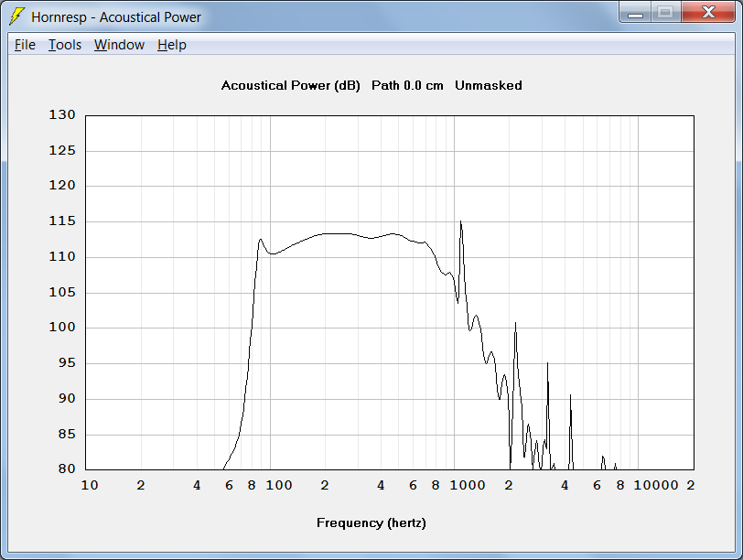The width and height of the screenshot is (743, 560).
Task: Click the 105 y-axis value
Action: click(x=62, y=292)
